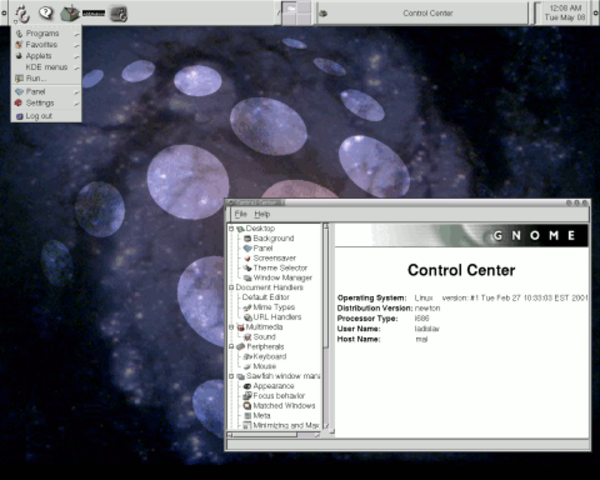The height and width of the screenshot is (480, 600).
Task: Open the Panel submenu in main menu
Action: coord(46,92)
